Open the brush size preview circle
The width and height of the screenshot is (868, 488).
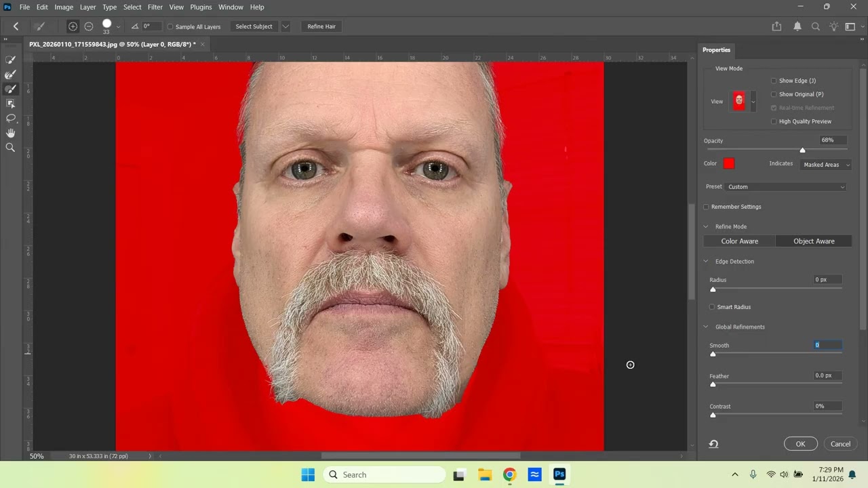106,24
